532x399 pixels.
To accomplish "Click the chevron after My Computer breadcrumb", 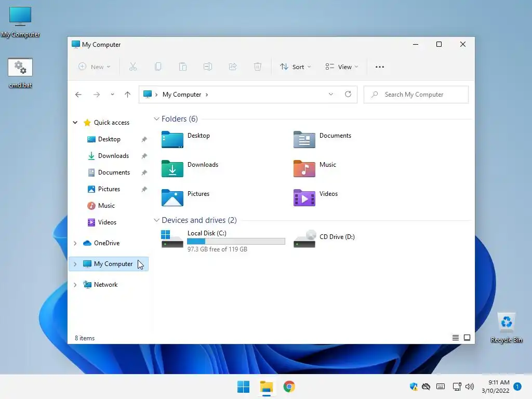I will [x=207, y=95].
